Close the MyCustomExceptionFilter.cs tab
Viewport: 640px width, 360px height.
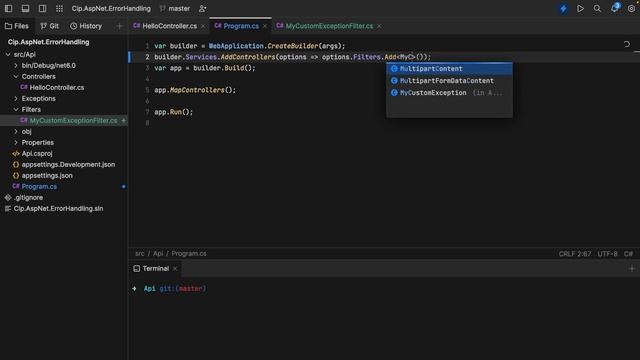pyautogui.click(x=379, y=26)
